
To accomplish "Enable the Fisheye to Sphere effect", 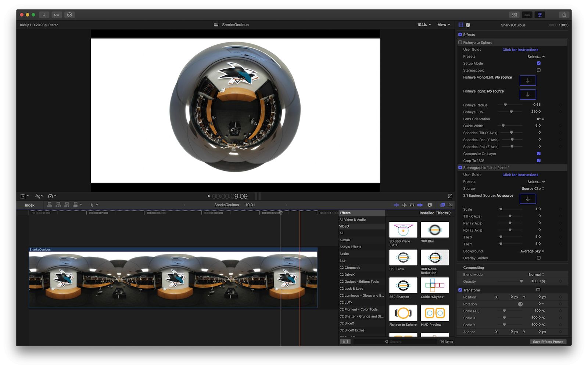I will (x=460, y=42).
